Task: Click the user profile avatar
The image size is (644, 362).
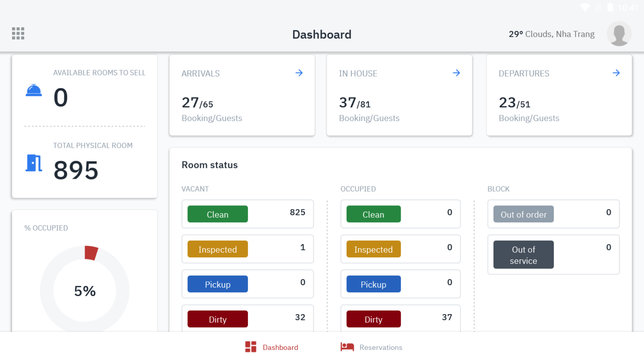Action: pos(619,34)
